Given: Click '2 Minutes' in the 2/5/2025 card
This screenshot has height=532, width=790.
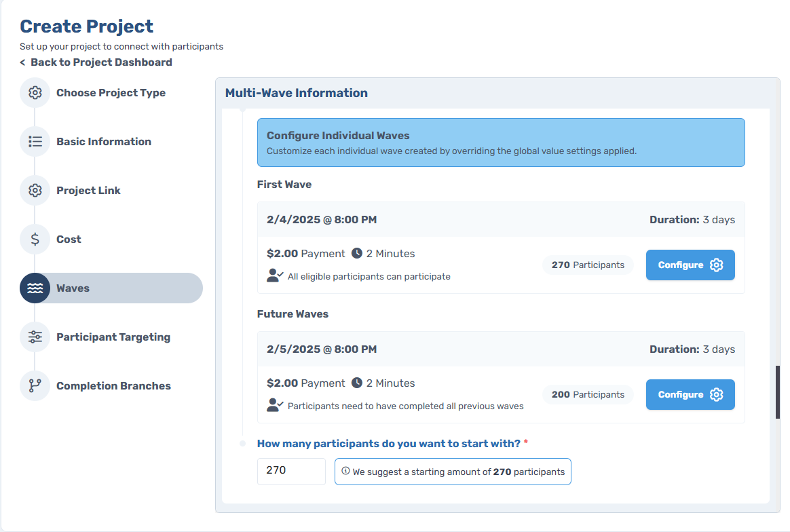Looking at the screenshot, I should click(390, 383).
